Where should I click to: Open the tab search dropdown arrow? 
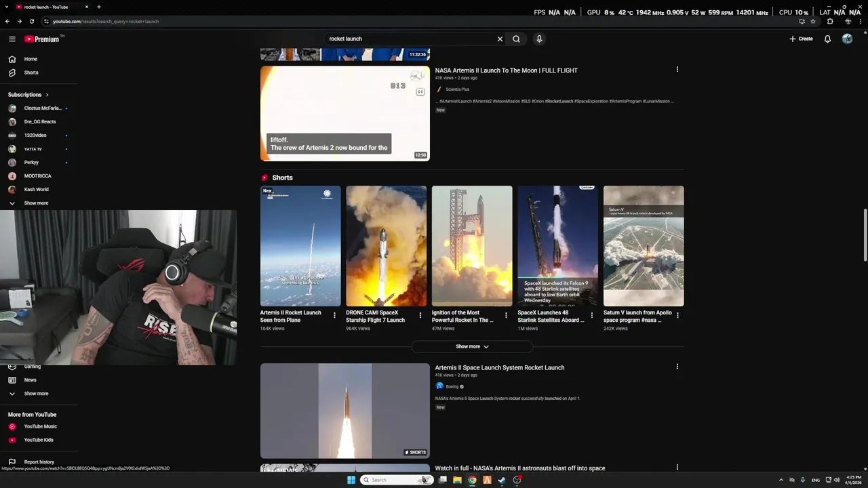point(7,7)
